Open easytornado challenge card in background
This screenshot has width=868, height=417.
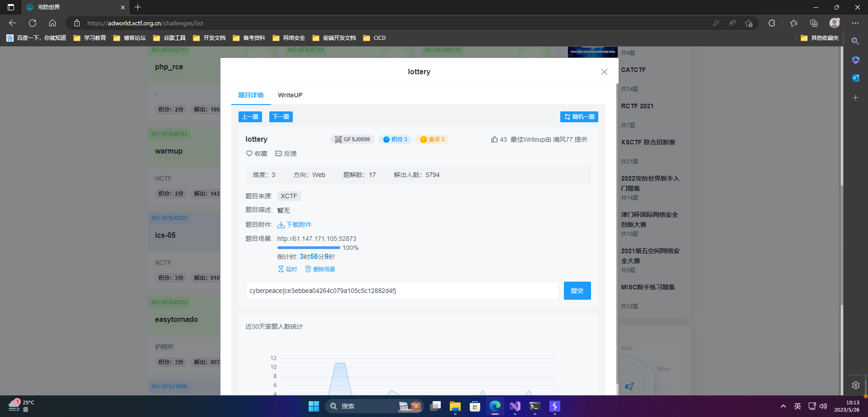click(x=176, y=319)
